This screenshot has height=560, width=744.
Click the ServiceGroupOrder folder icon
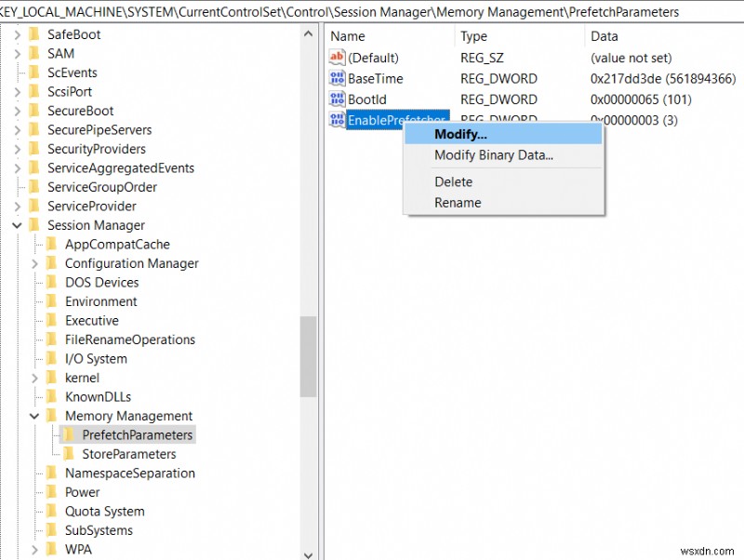[x=34, y=186]
